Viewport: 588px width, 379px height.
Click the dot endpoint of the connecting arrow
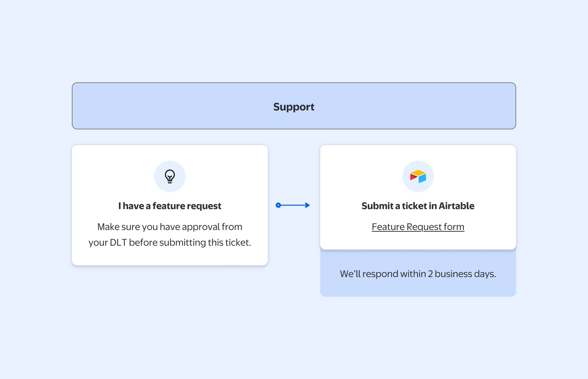(x=278, y=205)
